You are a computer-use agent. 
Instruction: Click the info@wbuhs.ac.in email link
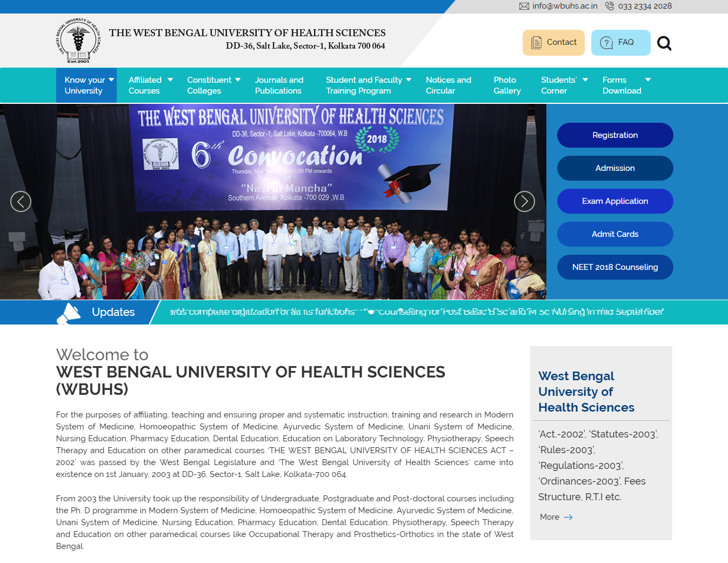point(565,6)
